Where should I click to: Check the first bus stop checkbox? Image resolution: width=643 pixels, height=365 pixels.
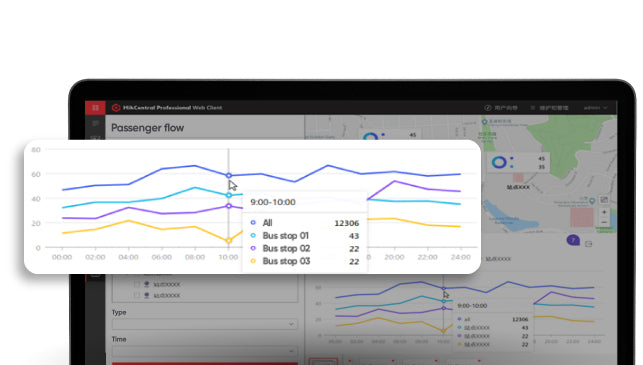coord(137,284)
